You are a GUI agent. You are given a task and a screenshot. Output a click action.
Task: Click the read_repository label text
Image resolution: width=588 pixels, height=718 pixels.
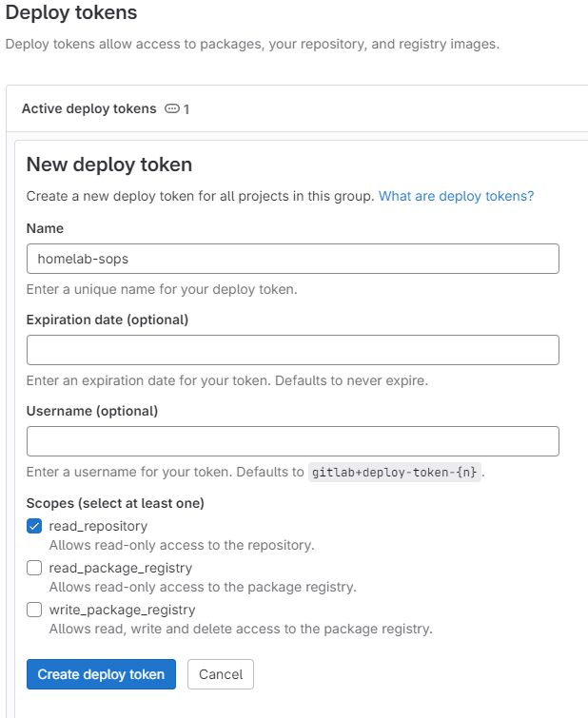pyautogui.click(x=98, y=526)
